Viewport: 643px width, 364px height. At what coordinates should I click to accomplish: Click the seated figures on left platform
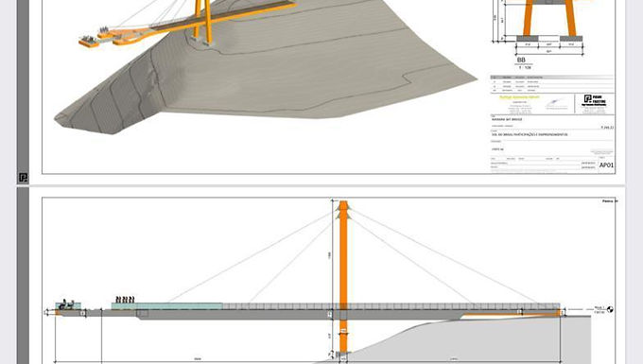pos(66,304)
